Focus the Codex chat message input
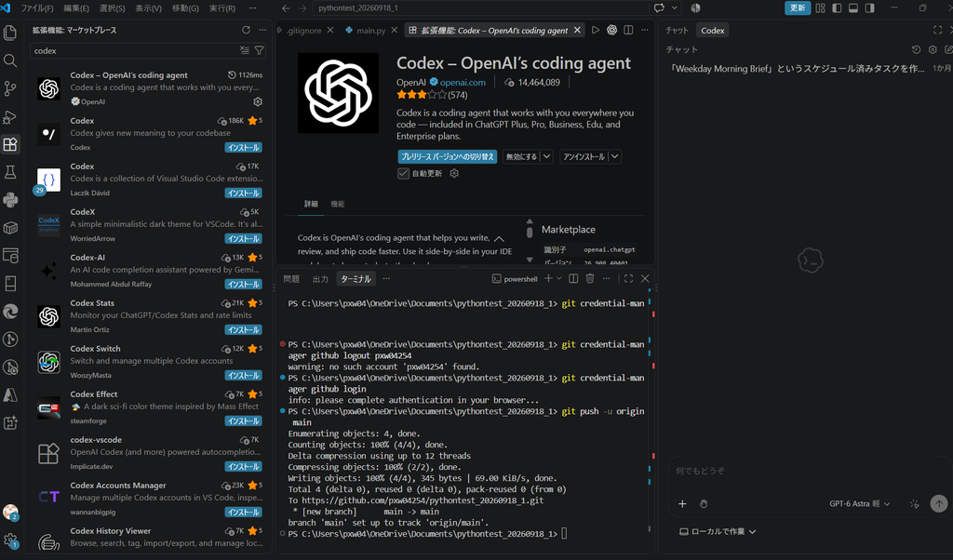Screen dimensions: 953x560 tap(809, 472)
